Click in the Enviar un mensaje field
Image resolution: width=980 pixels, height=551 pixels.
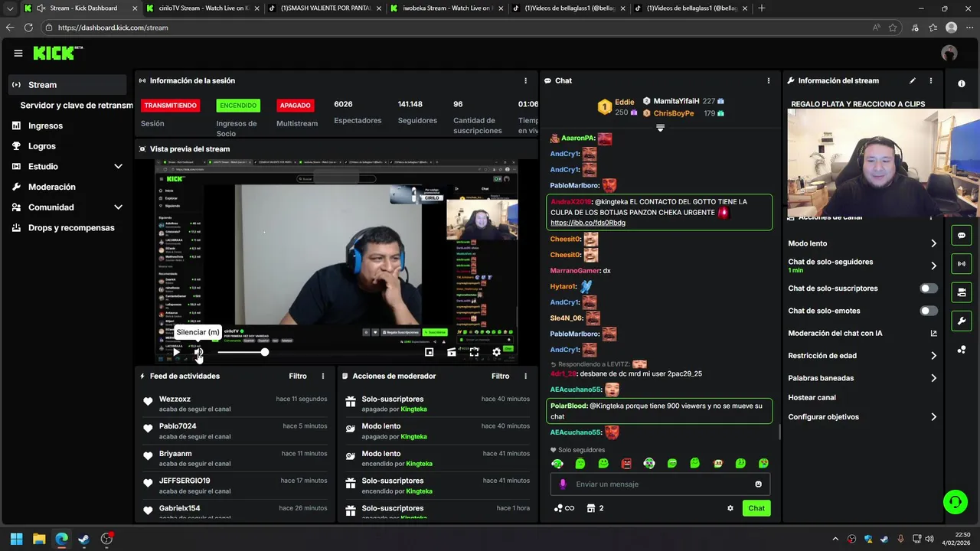point(660,484)
